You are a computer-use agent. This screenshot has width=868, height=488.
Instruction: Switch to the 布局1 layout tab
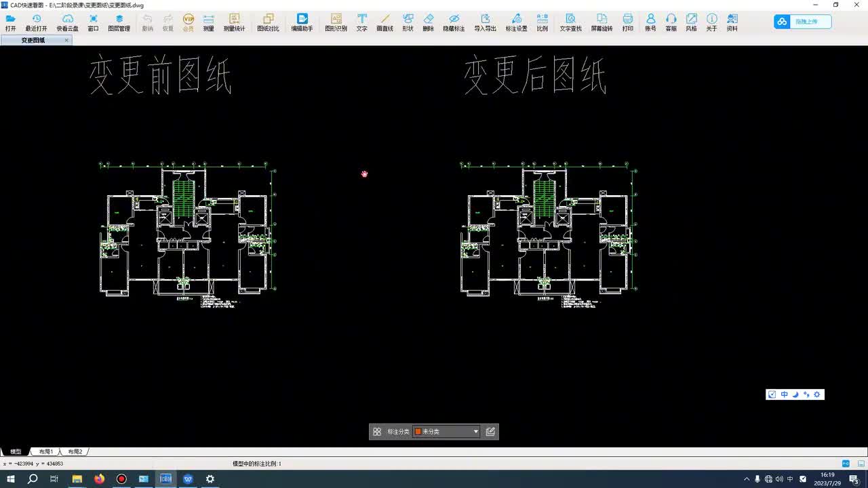coord(46,451)
